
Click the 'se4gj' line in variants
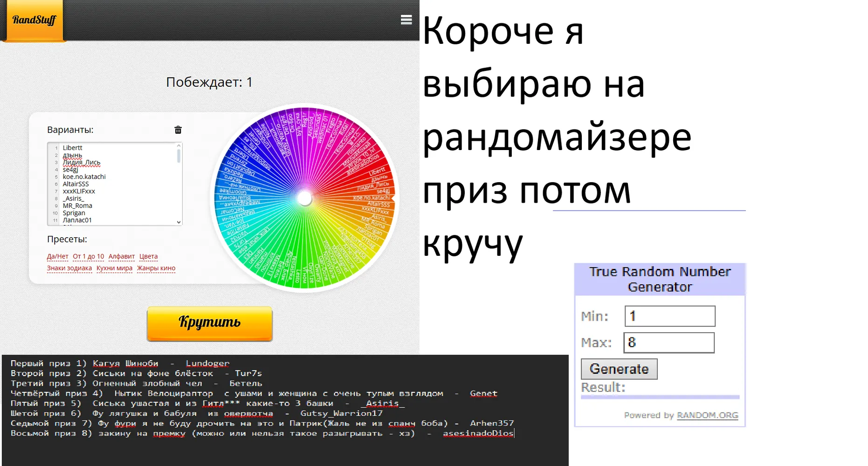[x=70, y=170]
